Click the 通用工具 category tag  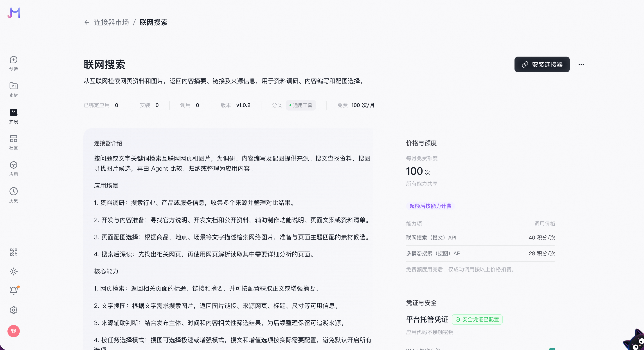coord(301,105)
